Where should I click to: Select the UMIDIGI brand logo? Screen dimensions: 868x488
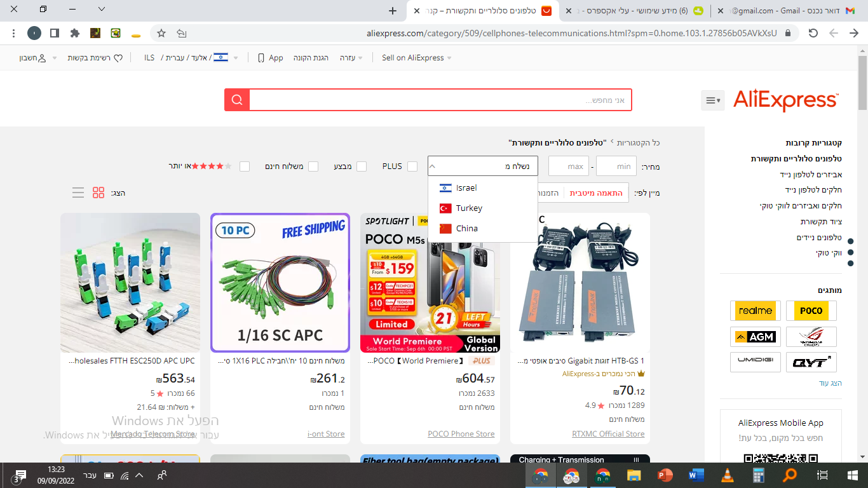[x=756, y=362]
